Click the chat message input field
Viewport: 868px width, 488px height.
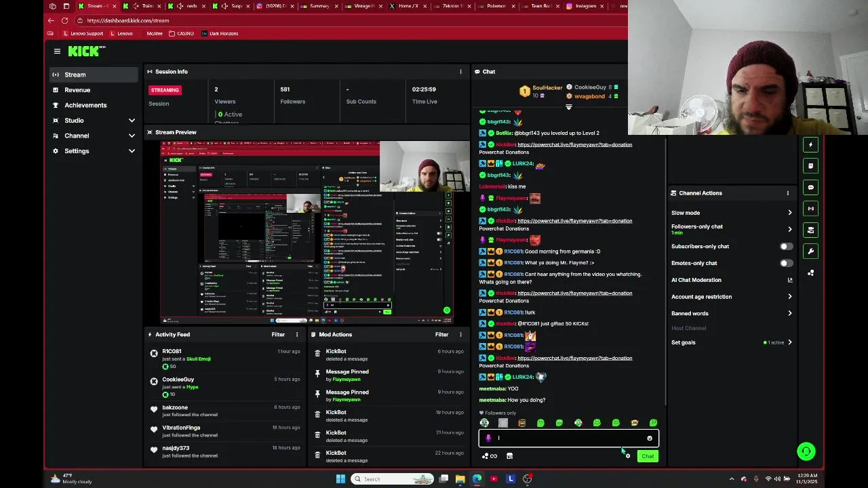[568, 438]
